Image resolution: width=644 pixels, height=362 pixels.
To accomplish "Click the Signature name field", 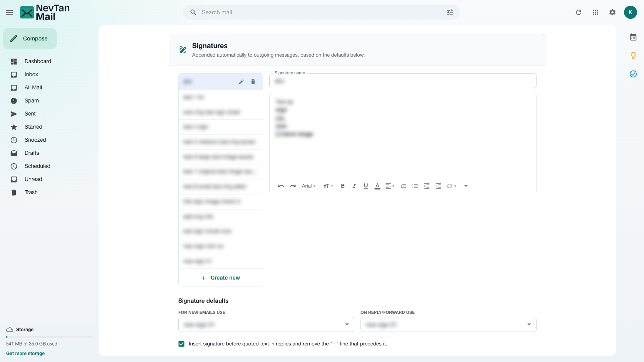I will [403, 81].
